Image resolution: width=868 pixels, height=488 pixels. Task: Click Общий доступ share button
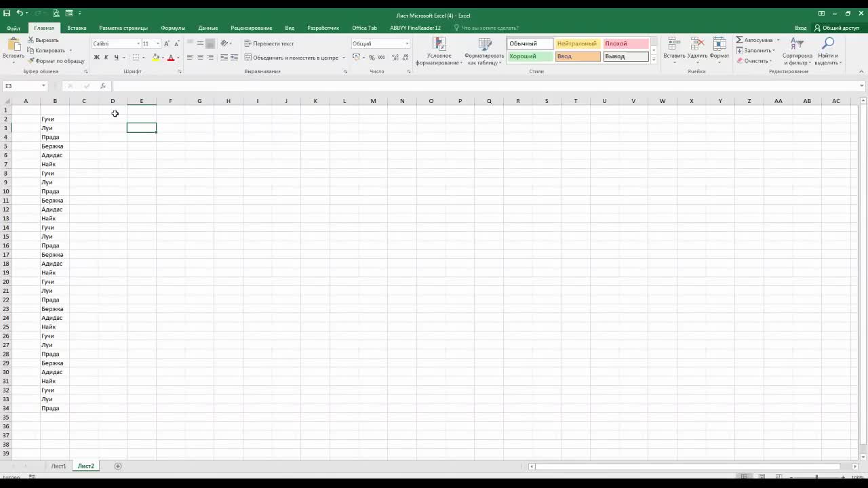pyautogui.click(x=837, y=28)
